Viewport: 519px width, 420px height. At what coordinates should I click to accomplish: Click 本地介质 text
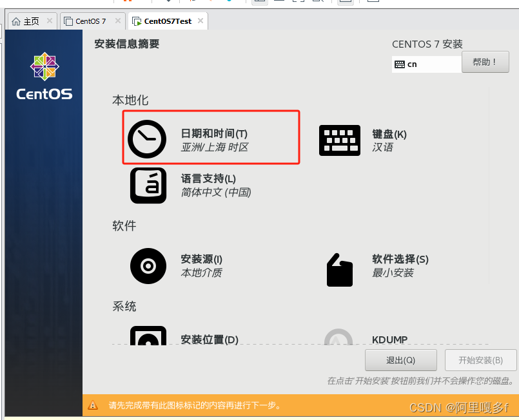pos(201,273)
